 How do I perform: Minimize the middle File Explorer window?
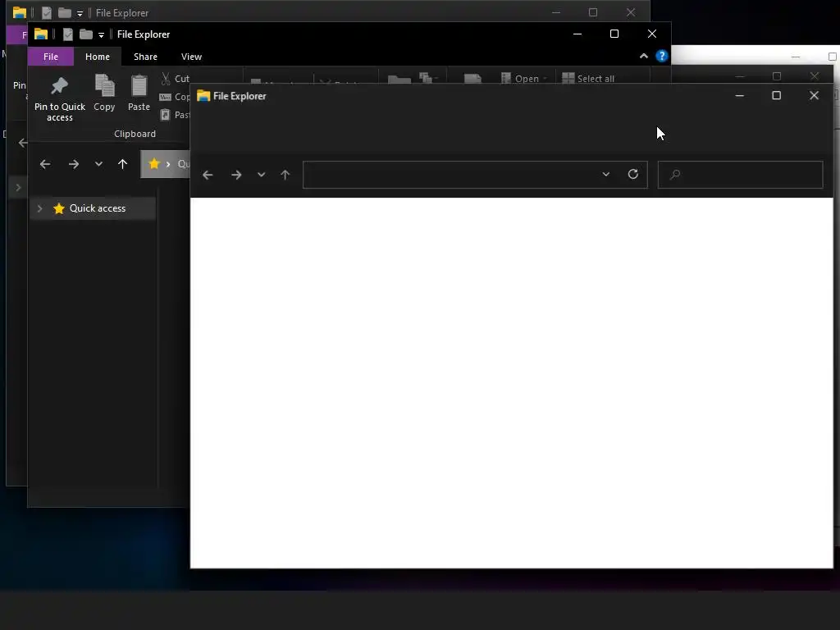coord(577,34)
